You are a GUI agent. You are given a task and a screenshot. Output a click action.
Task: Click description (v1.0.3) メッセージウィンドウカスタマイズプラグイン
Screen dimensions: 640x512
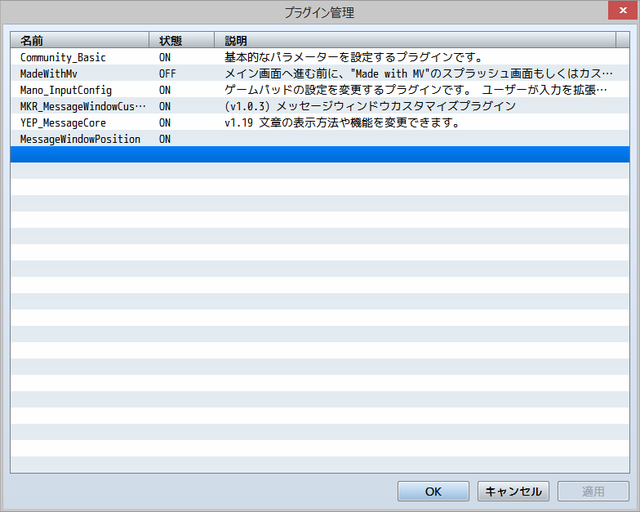click(x=370, y=106)
